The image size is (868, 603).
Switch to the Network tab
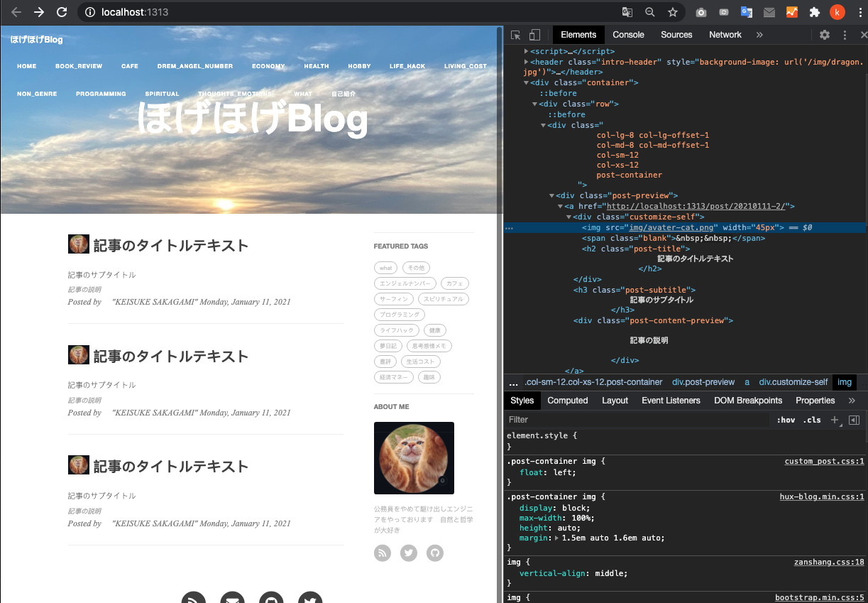tap(725, 35)
